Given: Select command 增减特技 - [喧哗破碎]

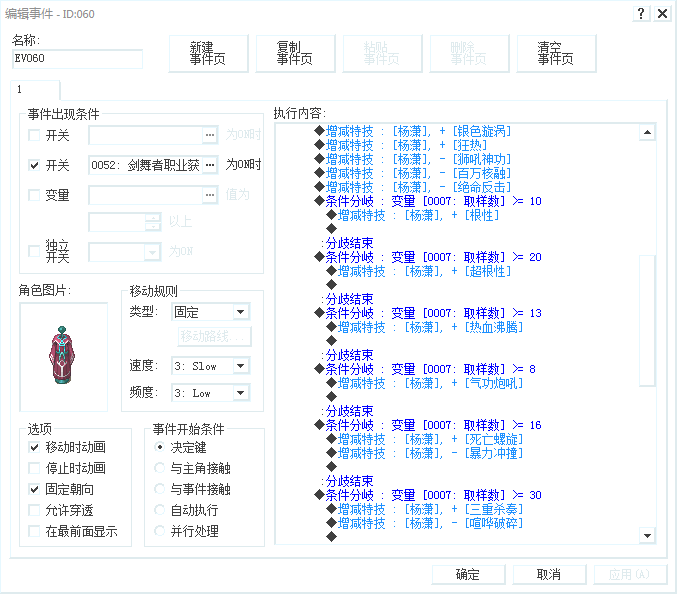Looking at the screenshot, I should (x=425, y=523).
